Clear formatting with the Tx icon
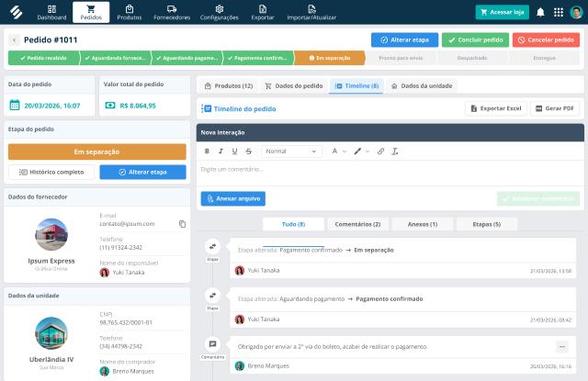 [x=395, y=151]
